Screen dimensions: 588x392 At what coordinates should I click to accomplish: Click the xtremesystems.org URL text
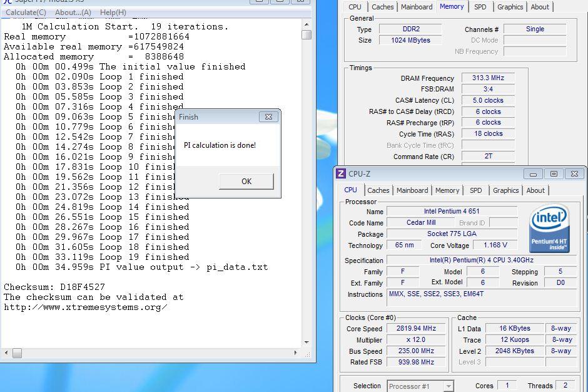86,307
